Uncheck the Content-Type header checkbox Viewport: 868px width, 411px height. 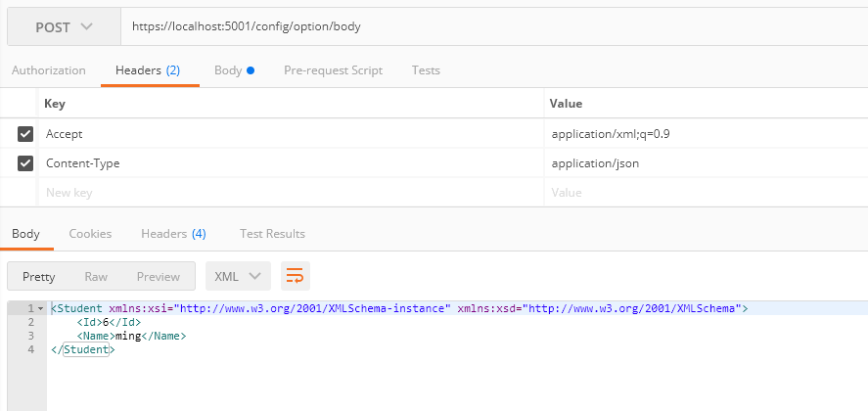[25, 163]
